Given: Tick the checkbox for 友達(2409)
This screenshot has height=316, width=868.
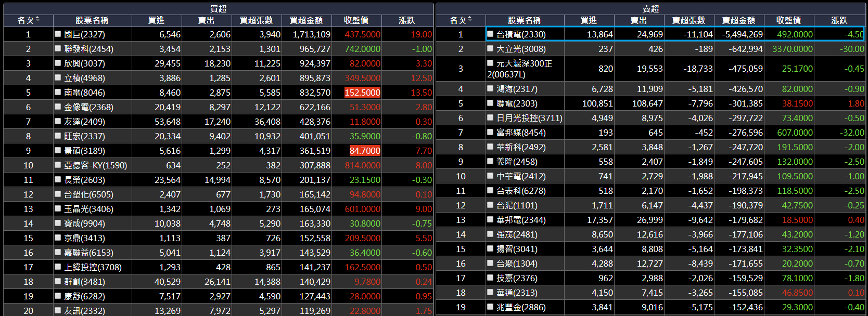Looking at the screenshot, I should [58, 121].
